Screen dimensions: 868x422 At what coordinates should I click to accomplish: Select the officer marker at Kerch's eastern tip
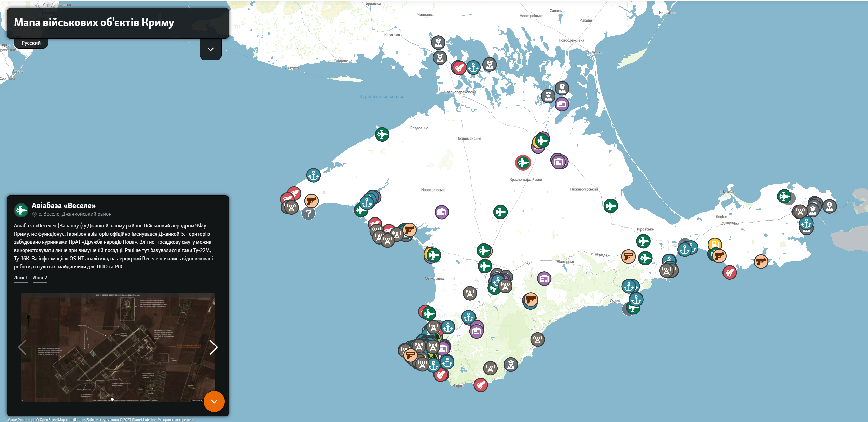[x=829, y=206]
